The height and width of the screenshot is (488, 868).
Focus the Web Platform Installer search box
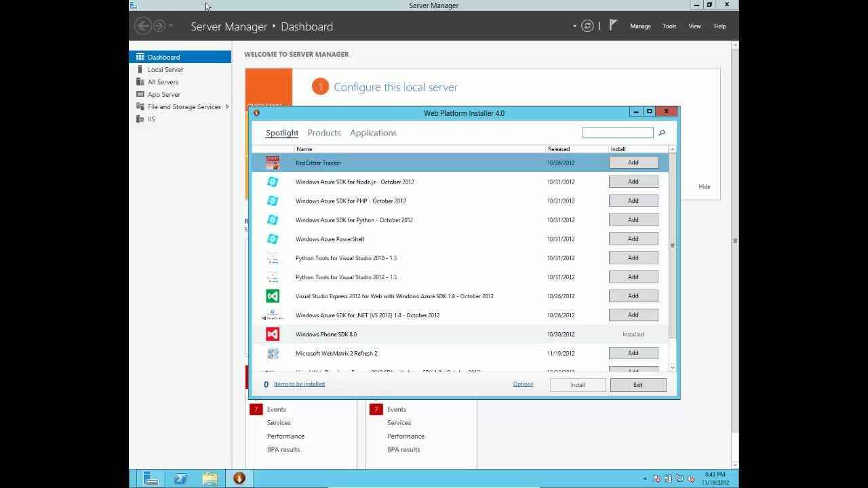pos(618,133)
